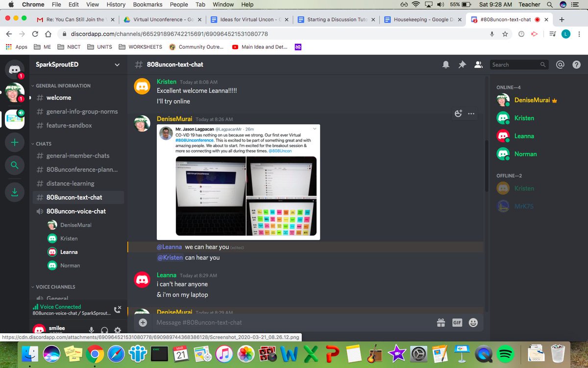Viewport: 588px width, 368px height.
Task: Click Wi-Fi icon in menu bar
Action: [x=416, y=4]
